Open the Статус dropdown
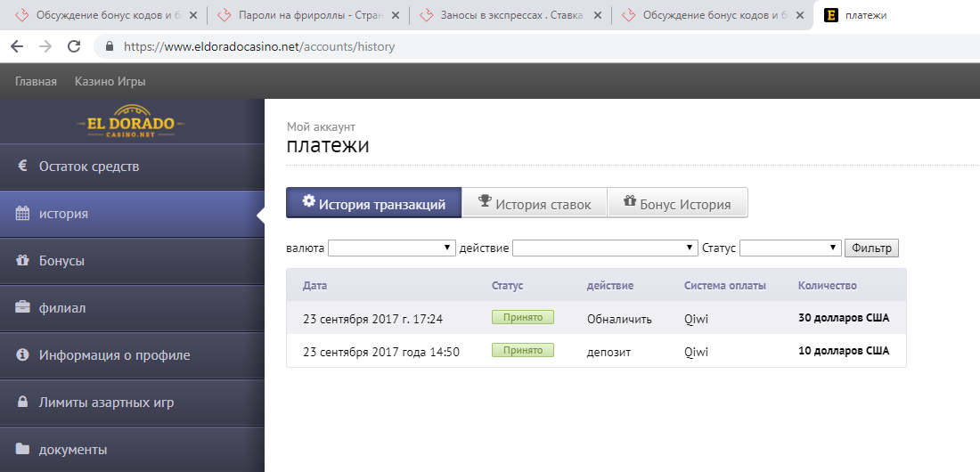The image size is (980, 472). point(790,248)
